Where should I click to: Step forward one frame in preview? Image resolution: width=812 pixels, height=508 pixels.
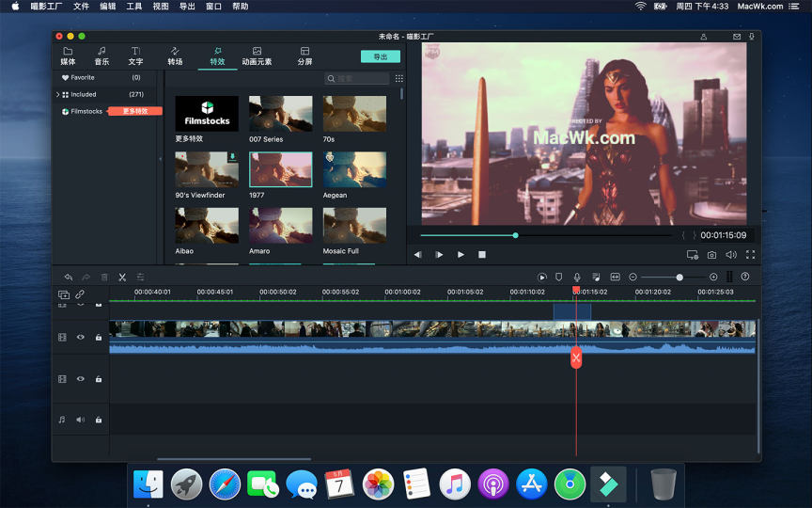tap(439, 255)
